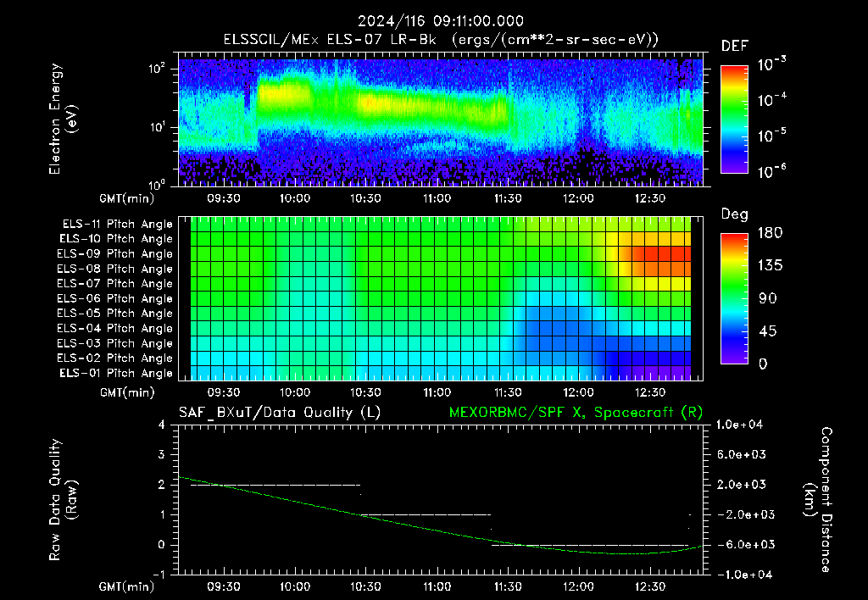This screenshot has width=868, height=600.
Task: Click the spectrogram's 'GMT(min)' axis label
Action: (127, 198)
